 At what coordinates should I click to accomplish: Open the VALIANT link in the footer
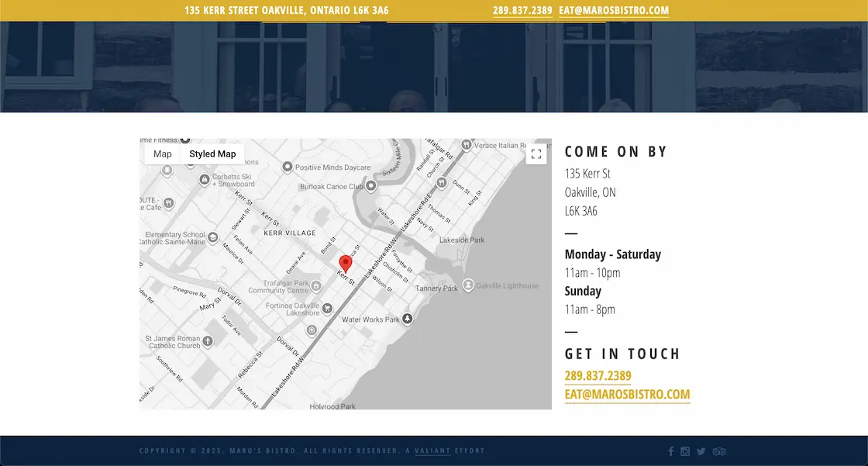(432, 451)
